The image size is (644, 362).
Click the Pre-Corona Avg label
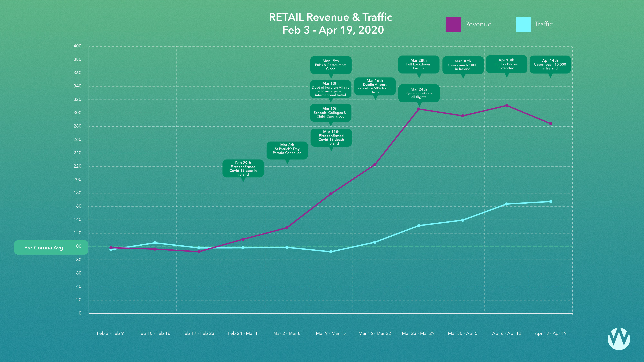(44, 248)
